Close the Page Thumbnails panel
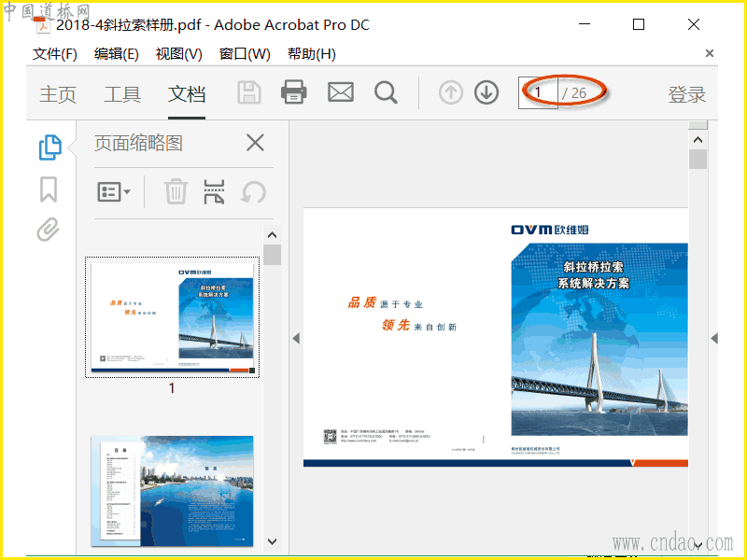 [x=255, y=143]
